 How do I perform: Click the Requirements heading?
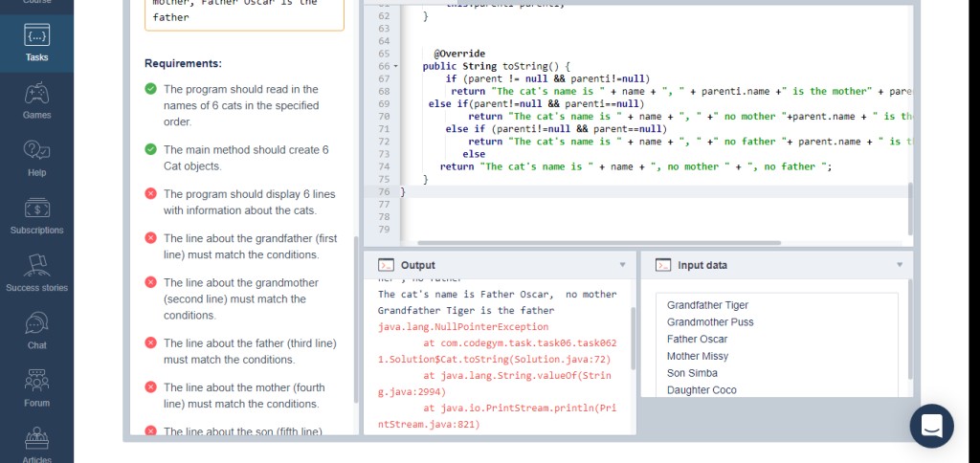183,64
